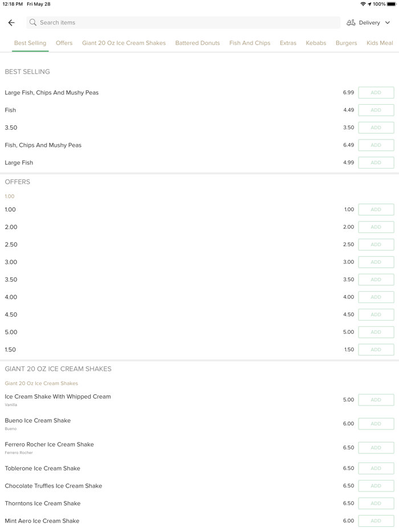The height and width of the screenshot is (532, 399).
Task: Tap the Wi-Fi status icon
Action: pyautogui.click(x=363, y=4)
